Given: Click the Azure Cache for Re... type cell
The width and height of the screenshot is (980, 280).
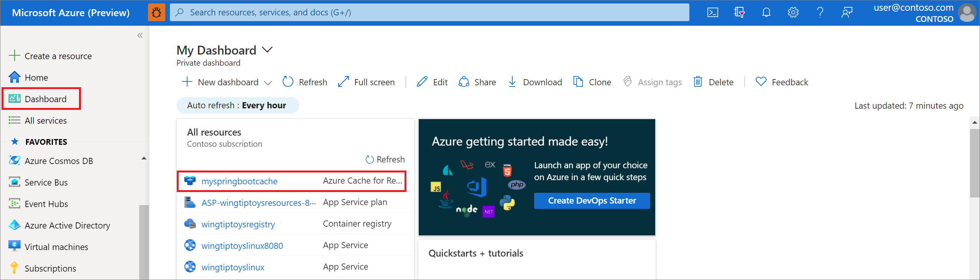Looking at the screenshot, I should click(363, 181).
